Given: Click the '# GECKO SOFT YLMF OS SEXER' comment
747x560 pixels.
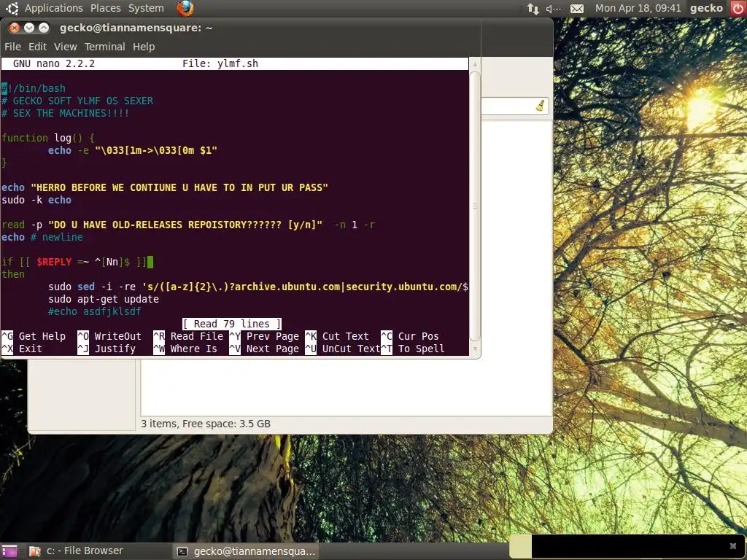Looking at the screenshot, I should (77, 101).
